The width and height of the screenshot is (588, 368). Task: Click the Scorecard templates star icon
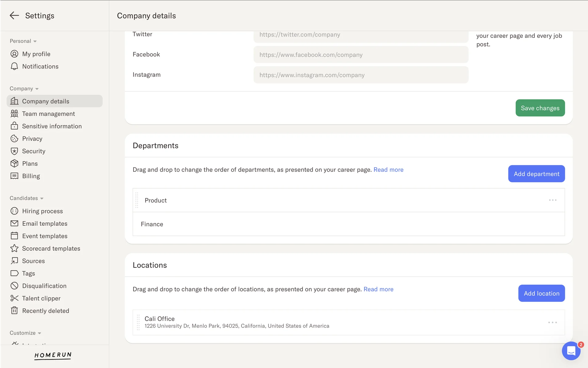tap(14, 248)
